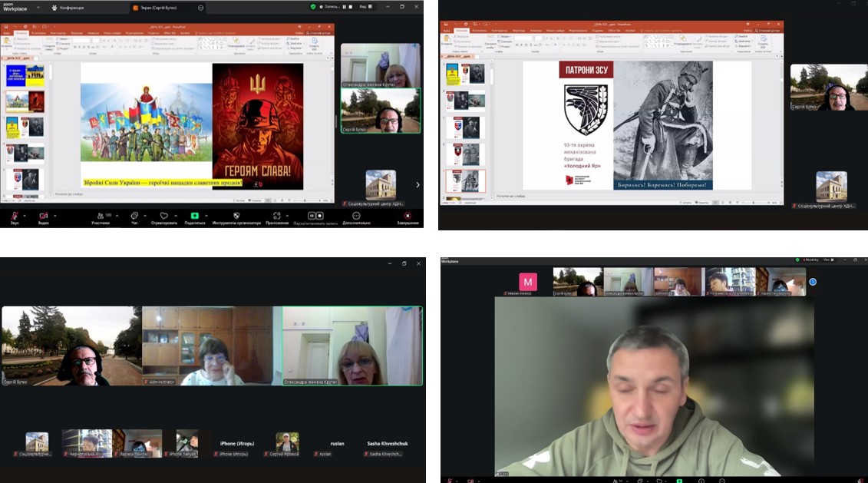The height and width of the screenshot is (483, 868).
Task: Click the green Поделиться share screen icon
Action: [x=195, y=216]
